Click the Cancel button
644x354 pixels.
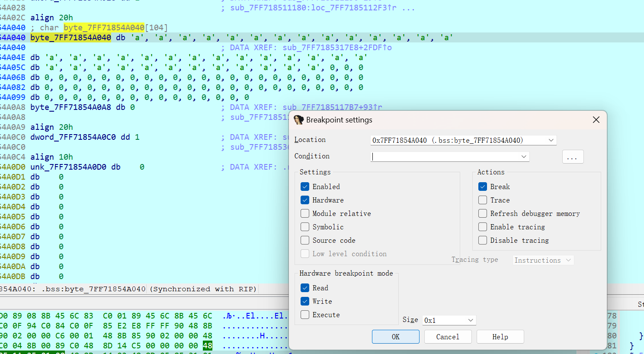click(448, 337)
